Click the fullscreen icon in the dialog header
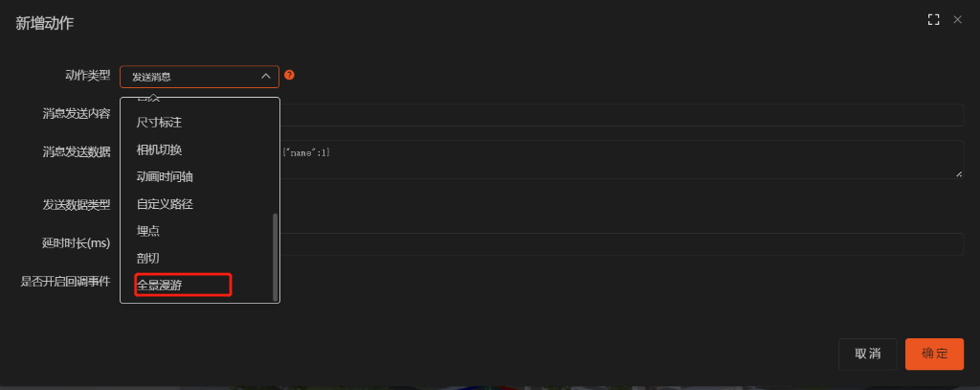Image resolution: width=980 pixels, height=390 pixels. 933,20
